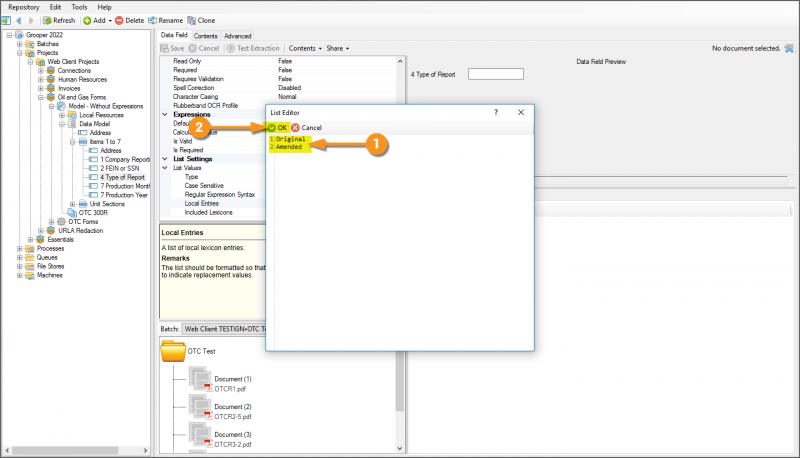Collapse the Expressions property group
Screen dimensions: 800x458
[x=165, y=115]
